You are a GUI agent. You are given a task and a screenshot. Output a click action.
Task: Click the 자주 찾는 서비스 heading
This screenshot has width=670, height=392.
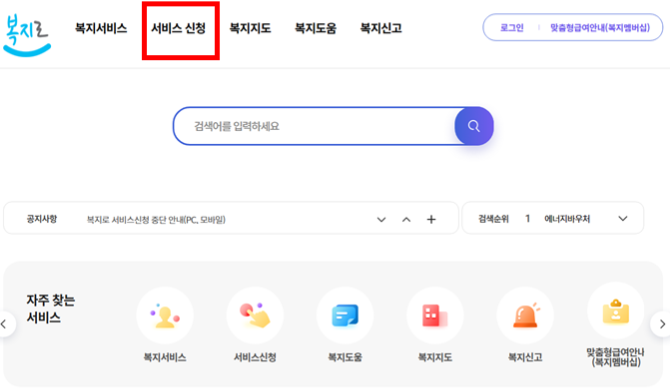[x=50, y=309]
